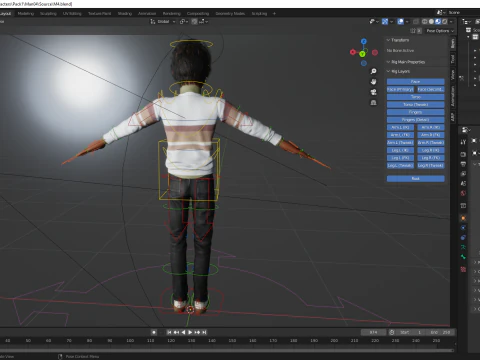Add a new workspace with plus icon
The image size is (480, 360).
(274, 14)
